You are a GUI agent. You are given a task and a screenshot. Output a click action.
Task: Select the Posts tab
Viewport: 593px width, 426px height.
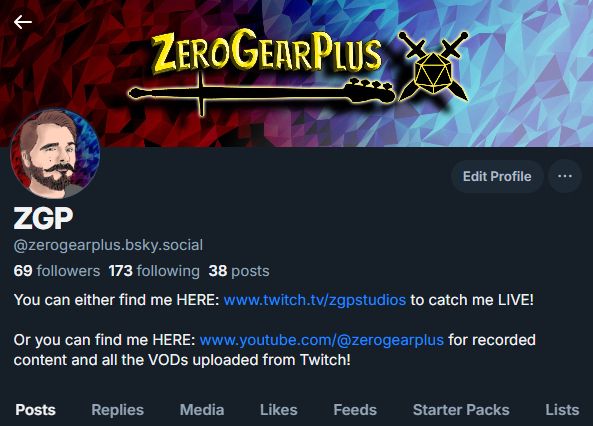(36, 410)
